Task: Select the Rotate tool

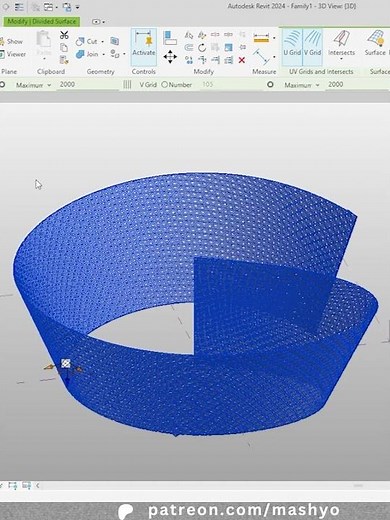Action: [202, 48]
